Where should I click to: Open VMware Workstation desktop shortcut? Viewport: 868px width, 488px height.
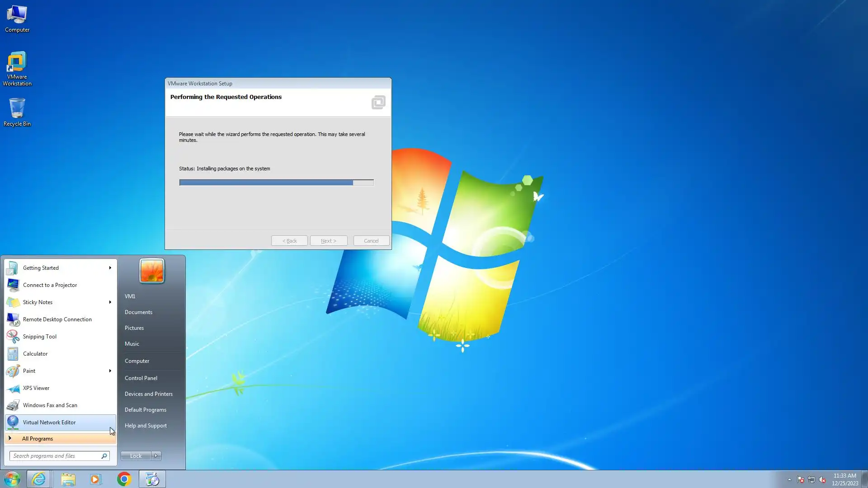tap(17, 68)
